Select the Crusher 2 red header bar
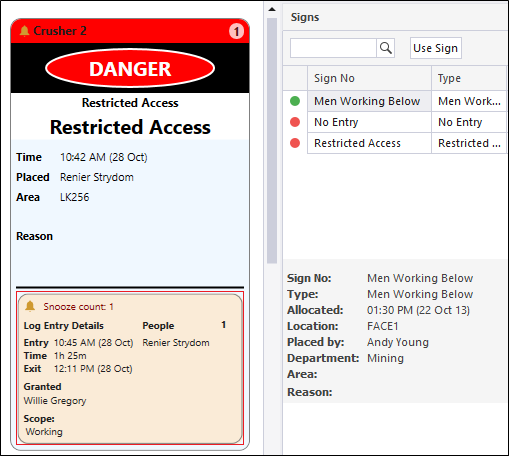 [x=130, y=31]
